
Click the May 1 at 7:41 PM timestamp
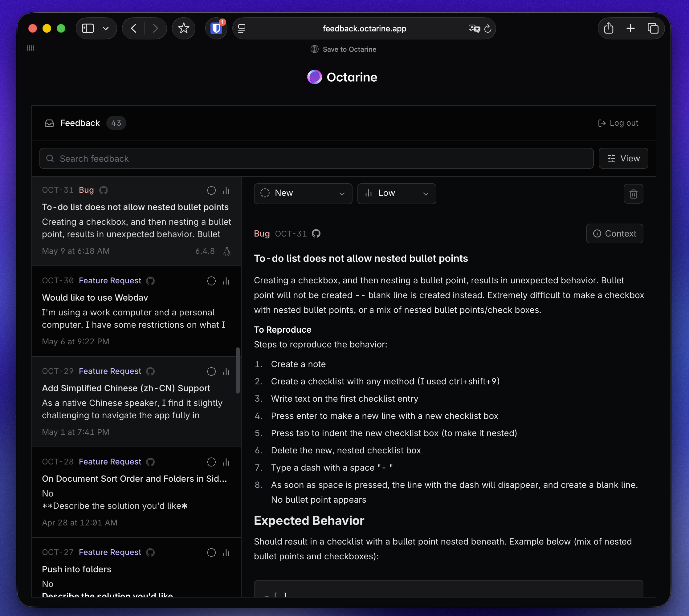[x=75, y=432]
